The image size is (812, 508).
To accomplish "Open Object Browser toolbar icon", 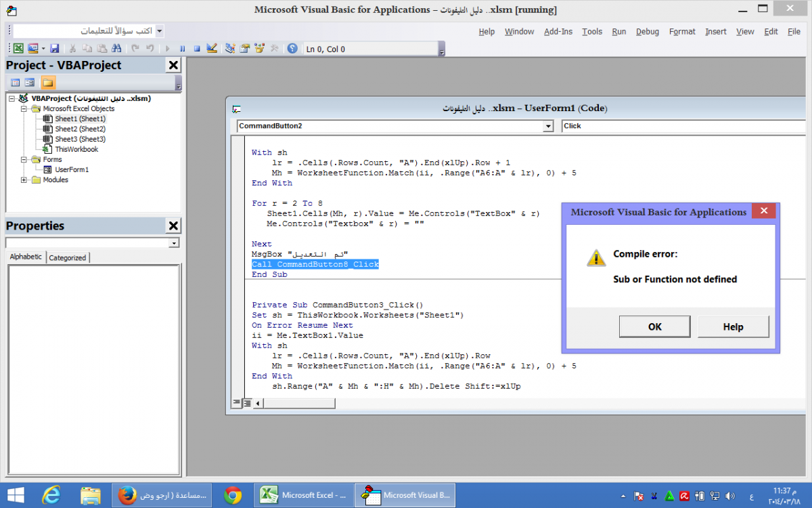I will click(x=259, y=49).
